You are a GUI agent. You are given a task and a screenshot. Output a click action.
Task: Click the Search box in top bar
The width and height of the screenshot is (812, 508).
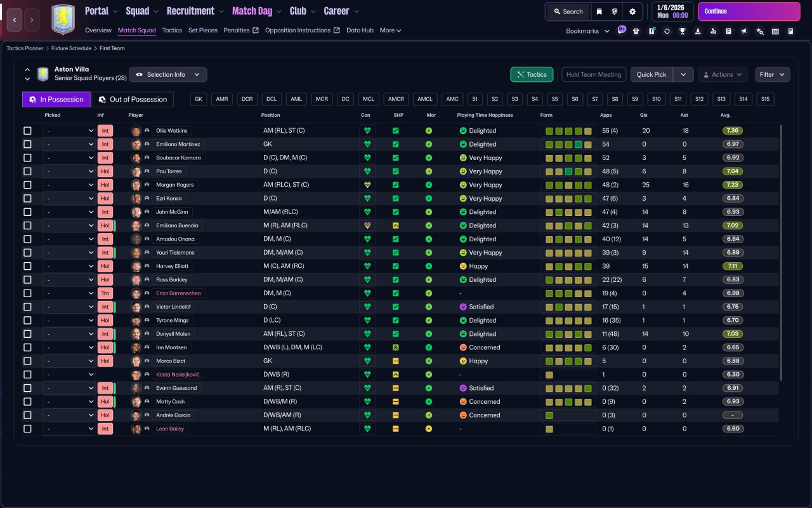568,11
